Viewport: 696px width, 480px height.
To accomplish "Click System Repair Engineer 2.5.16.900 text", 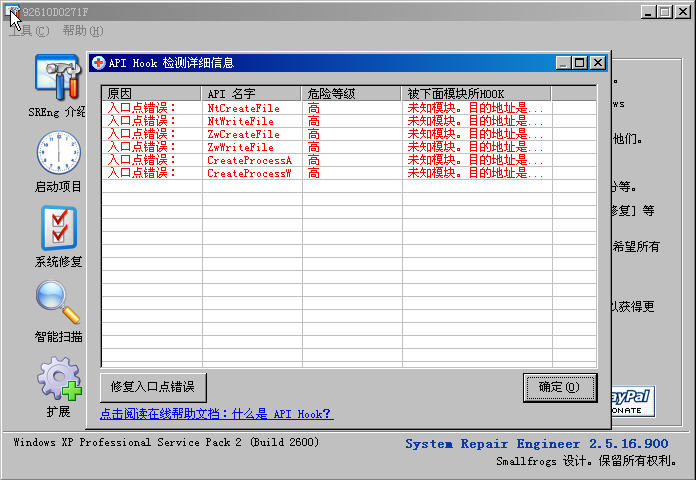I will [537, 444].
